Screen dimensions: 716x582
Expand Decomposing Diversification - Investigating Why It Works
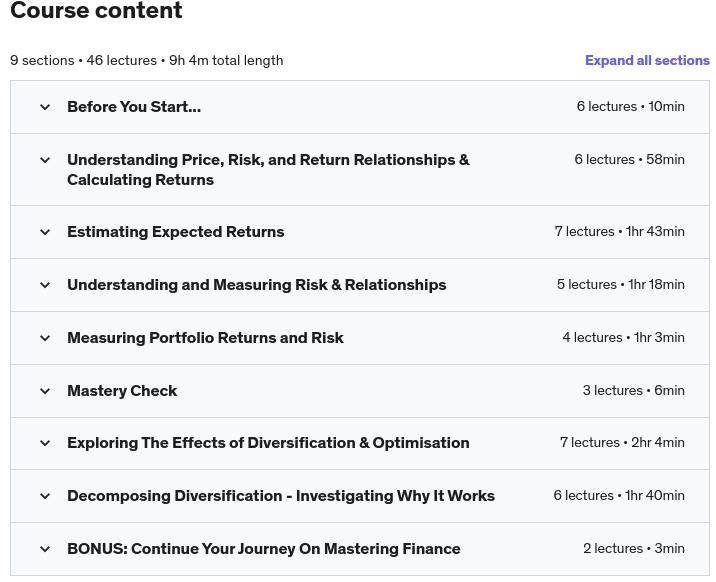tap(281, 496)
